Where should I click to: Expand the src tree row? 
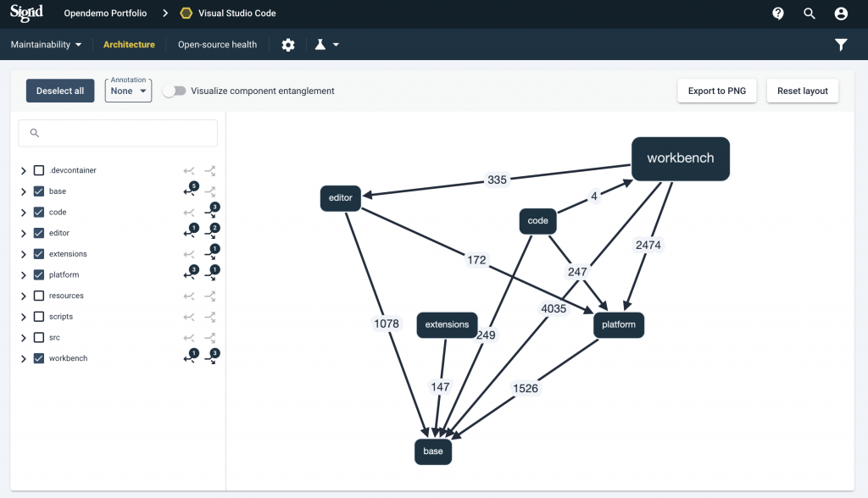point(23,338)
